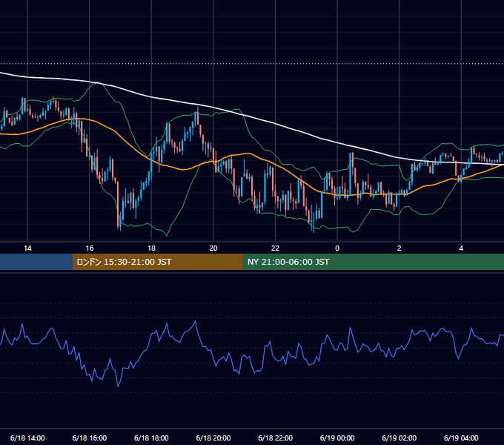The width and height of the screenshot is (504, 445).
Task: Click the 6/19 02:00 time label
Action: pyautogui.click(x=399, y=438)
